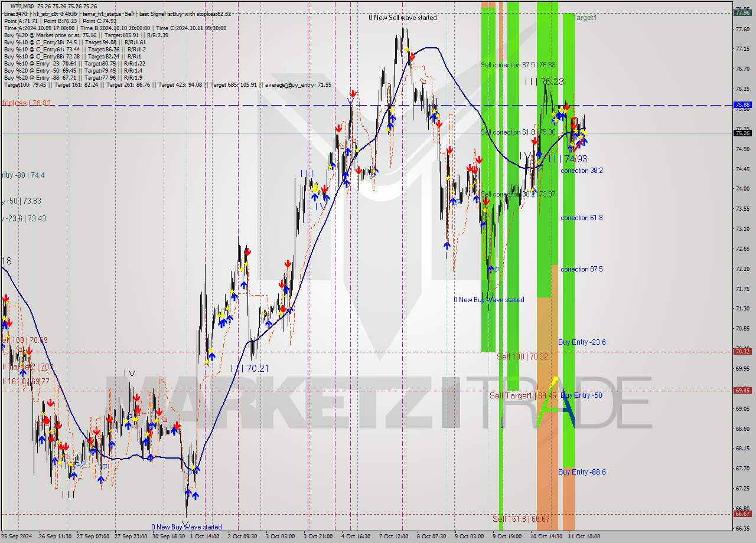756x543 pixels.
Task: Click the 'I I I 74.93' wave label
Action: point(568,159)
